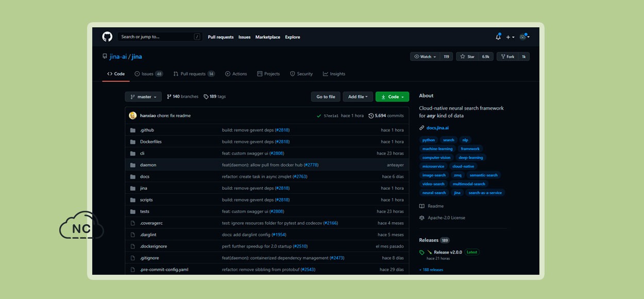Click the branches icon beside 140 branches
644x299 pixels.
pyautogui.click(x=169, y=97)
